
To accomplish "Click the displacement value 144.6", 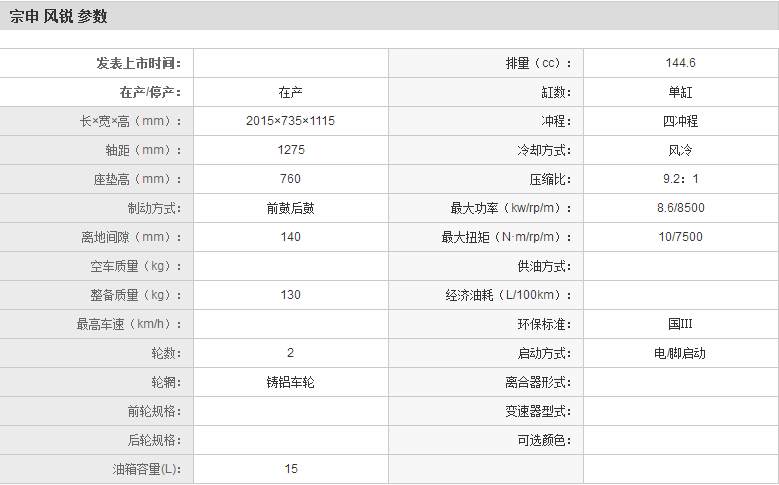I will (x=680, y=63).
